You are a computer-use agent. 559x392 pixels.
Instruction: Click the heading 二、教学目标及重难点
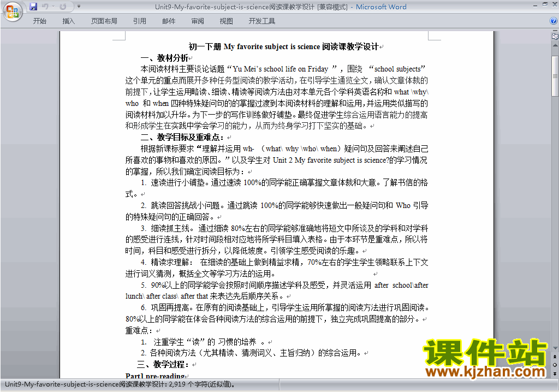182,138
